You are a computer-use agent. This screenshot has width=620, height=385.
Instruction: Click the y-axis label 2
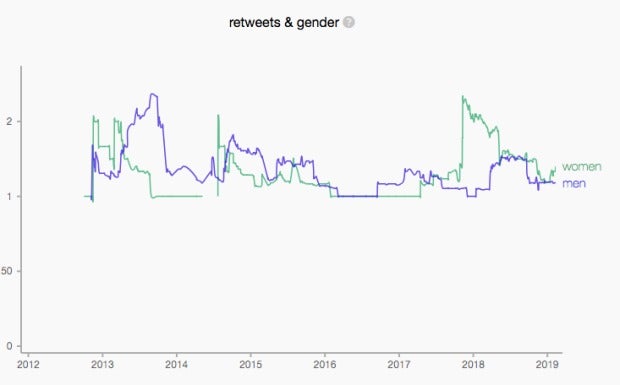tap(9, 121)
